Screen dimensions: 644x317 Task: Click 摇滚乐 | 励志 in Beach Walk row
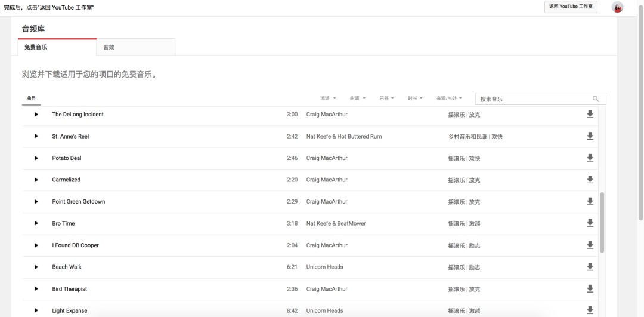point(464,267)
